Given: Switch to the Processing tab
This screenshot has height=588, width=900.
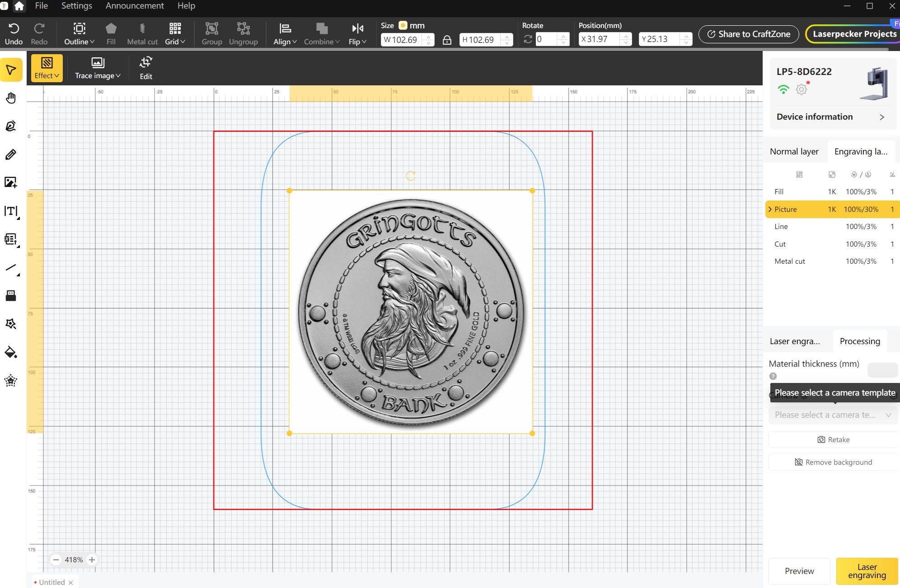Looking at the screenshot, I should click(x=859, y=341).
